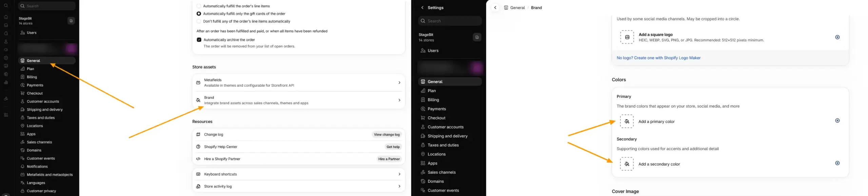Viewport: 868px width, 196px height.
Task: Click Users in the left settings sidebar
Action: coord(47,32)
